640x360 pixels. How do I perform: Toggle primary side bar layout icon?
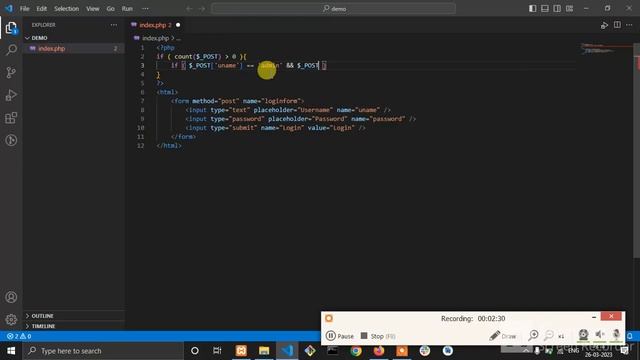pos(533,9)
